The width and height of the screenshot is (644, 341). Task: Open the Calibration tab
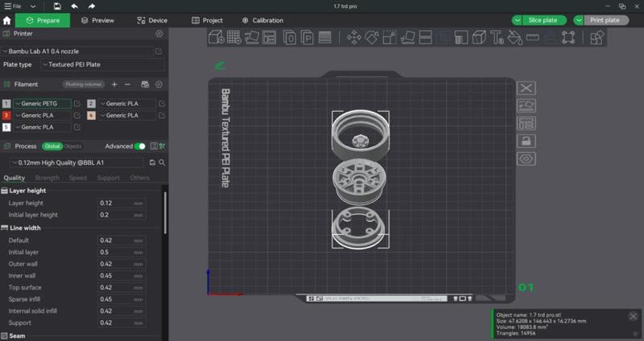click(x=263, y=20)
